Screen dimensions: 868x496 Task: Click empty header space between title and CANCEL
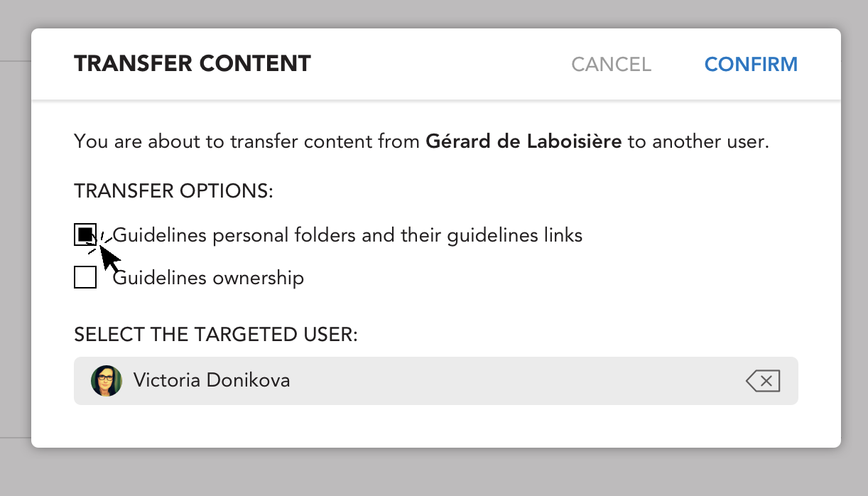click(x=440, y=65)
